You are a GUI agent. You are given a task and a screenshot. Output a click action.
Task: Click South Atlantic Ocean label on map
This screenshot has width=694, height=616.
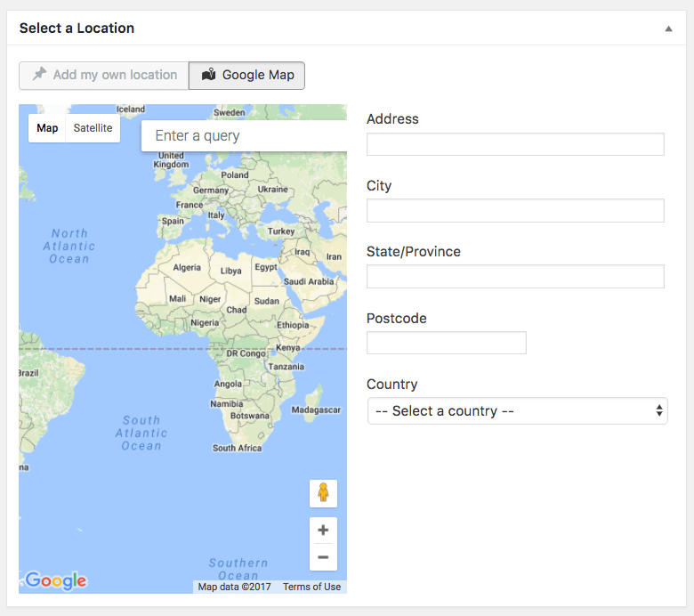(x=141, y=434)
